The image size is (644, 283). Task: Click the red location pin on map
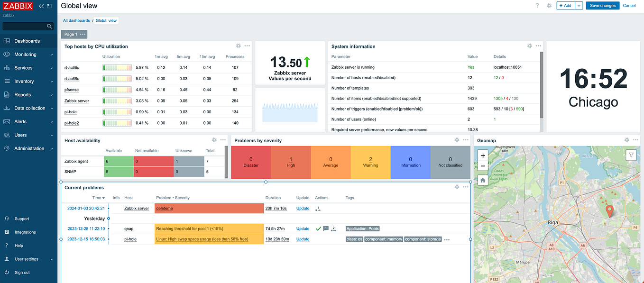610,211
